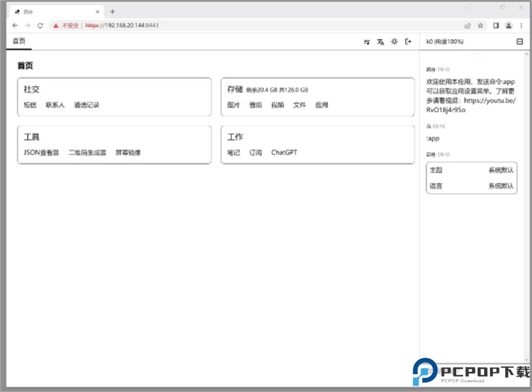532x392 pixels.
Task: Toggle the browser side panel icon
Action: (x=496, y=26)
